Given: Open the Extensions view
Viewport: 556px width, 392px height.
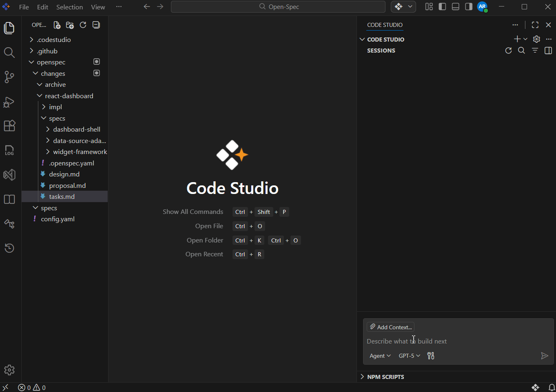Looking at the screenshot, I should click(x=9, y=126).
